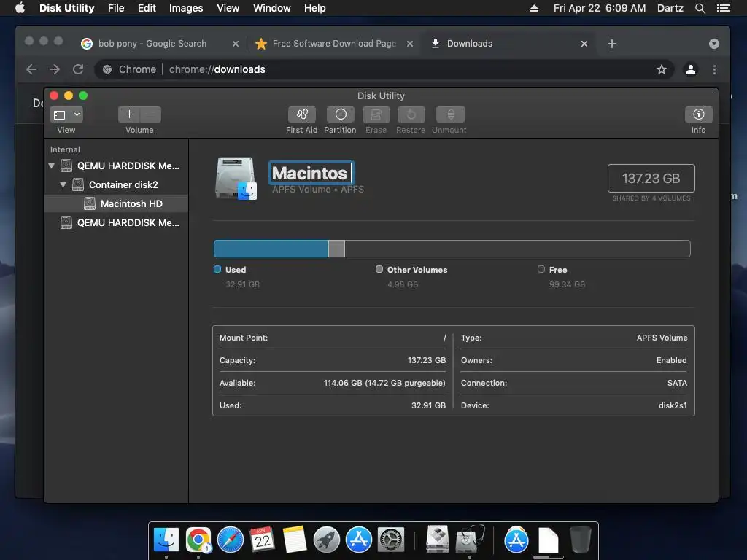Image resolution: width=747 pixels, height=560 pixels.
Task: Open the Window menu
Action: pos(271,8)
